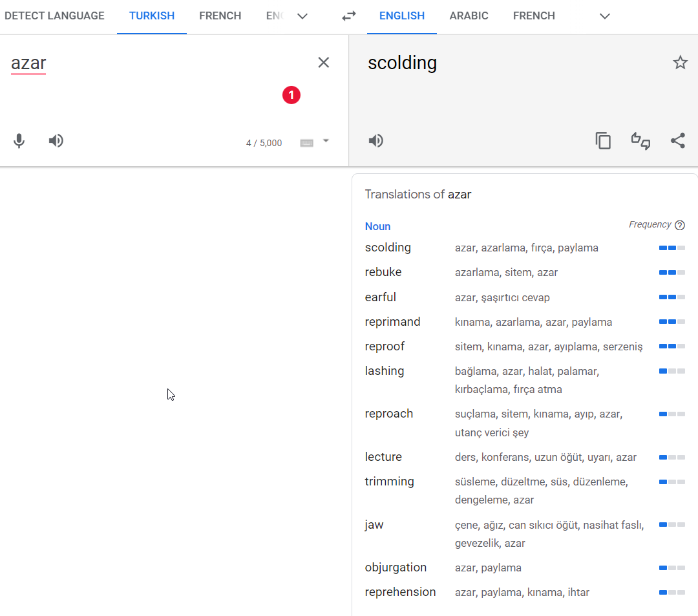Switch target language to Arabic
Screen dimensions: 698x616
[469, 16]
